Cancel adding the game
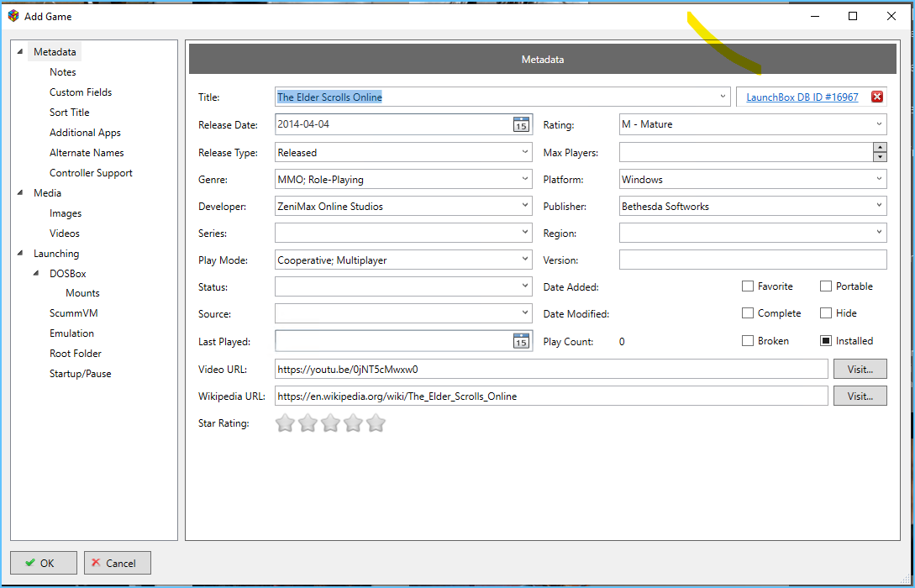The width and height of the screenshot is (915, 588). pyautogui.click(x=118, y=563)
